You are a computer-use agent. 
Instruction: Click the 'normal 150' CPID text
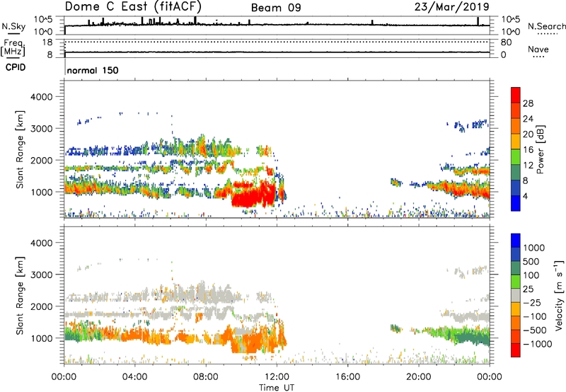[x=93, y=70]
